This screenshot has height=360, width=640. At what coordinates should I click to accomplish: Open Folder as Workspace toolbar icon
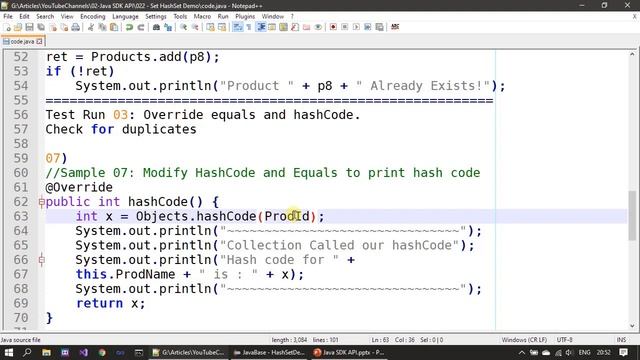(x=306, y=27)
